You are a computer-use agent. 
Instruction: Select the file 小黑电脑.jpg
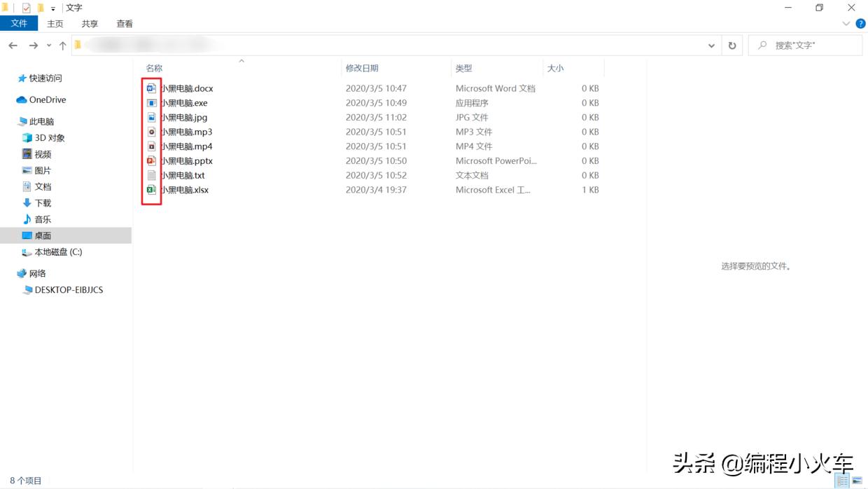click(x=184, y=118)
